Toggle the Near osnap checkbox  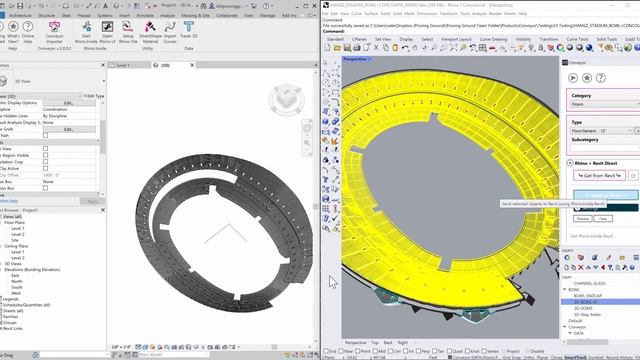[x=341, y=351]
